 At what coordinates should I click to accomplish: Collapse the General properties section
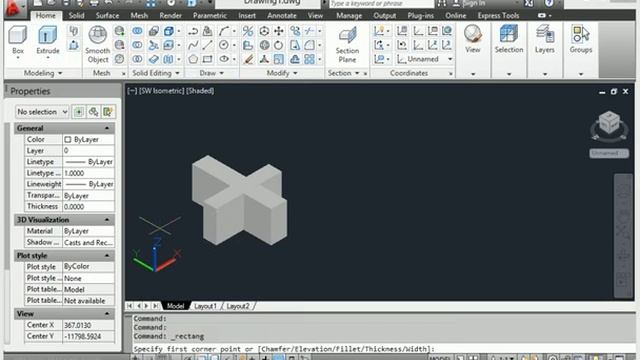pyautogui.click(x=107, y=128)
